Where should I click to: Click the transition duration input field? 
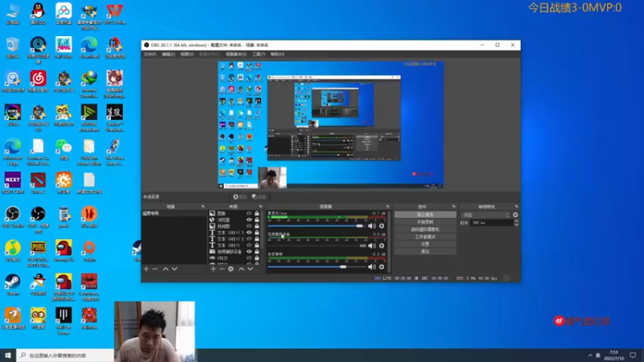tap(492, 223)
